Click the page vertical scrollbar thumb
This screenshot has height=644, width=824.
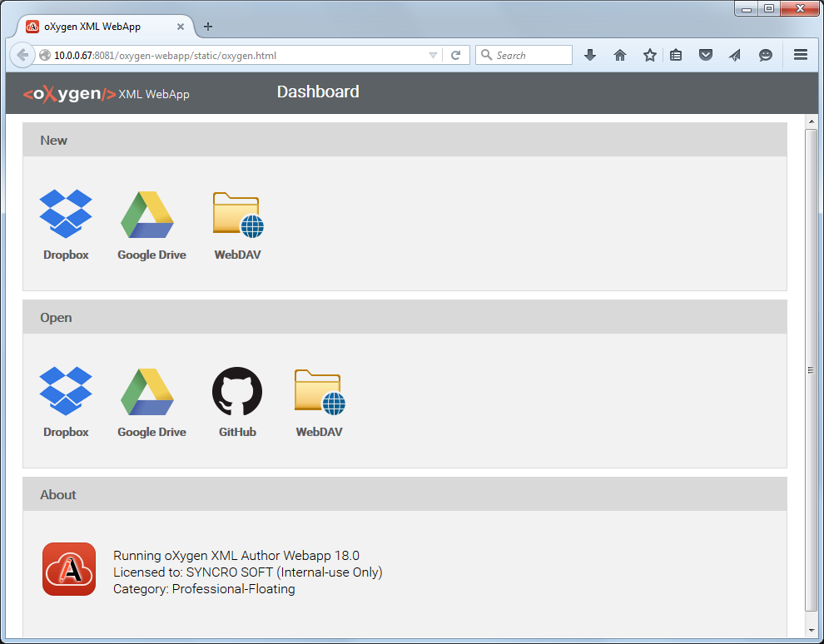(812, 369)
